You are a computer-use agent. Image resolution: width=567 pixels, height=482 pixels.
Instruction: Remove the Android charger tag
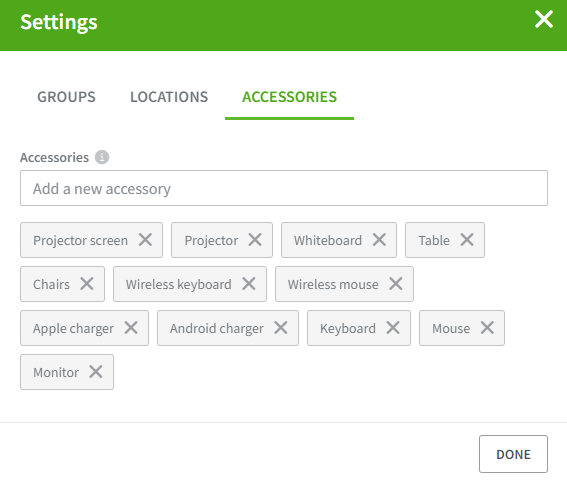pyautogui.click(x=281, y=328)
